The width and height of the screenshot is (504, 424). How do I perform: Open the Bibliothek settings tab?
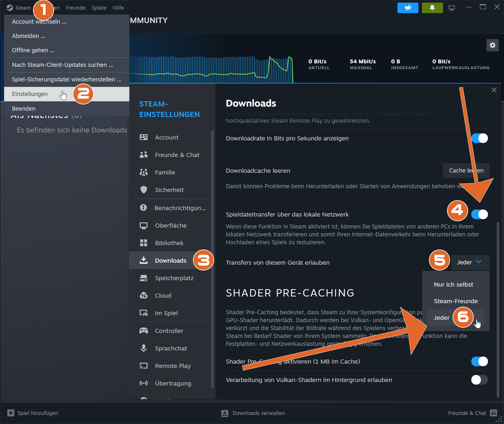[x=169, y=243]
